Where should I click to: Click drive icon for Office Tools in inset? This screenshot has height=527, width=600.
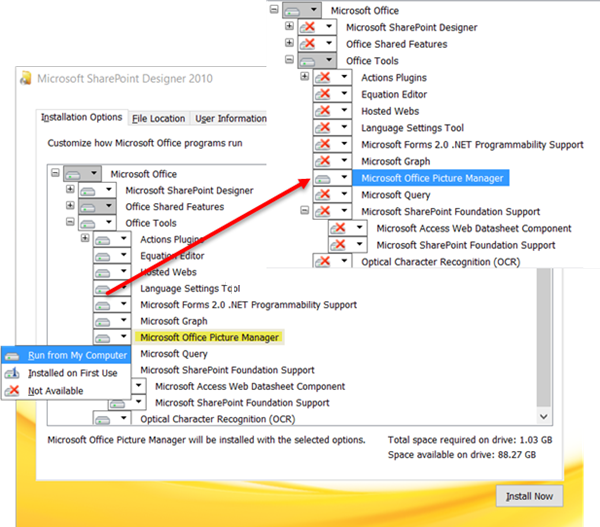tap(308, 61)
